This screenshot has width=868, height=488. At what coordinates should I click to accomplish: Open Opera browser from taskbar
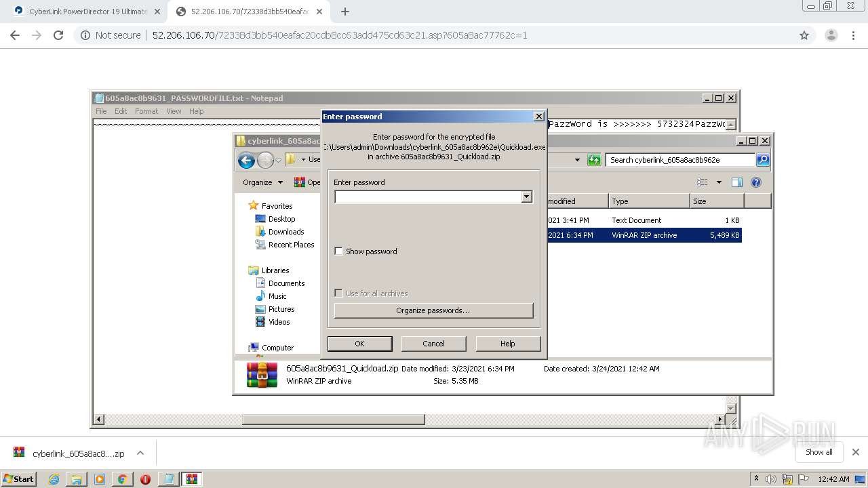tap(145, 479)
